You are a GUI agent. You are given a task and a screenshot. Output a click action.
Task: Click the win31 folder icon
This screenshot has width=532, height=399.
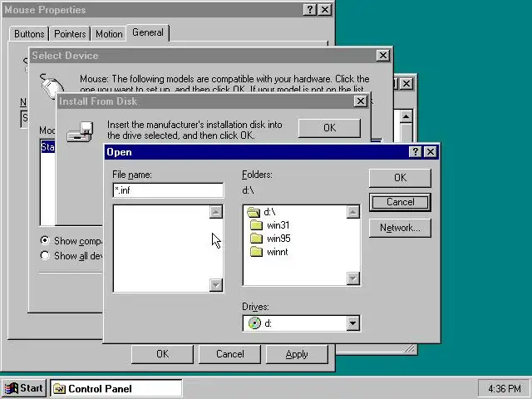click(x=257, y=225)
